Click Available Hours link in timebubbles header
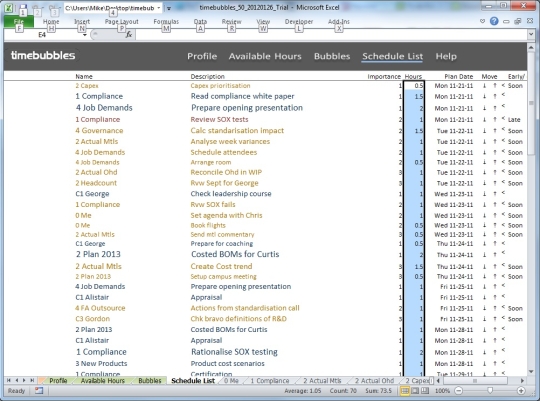Screen dimensions: 540x401 pyautogui.click(x=265, y=56)
